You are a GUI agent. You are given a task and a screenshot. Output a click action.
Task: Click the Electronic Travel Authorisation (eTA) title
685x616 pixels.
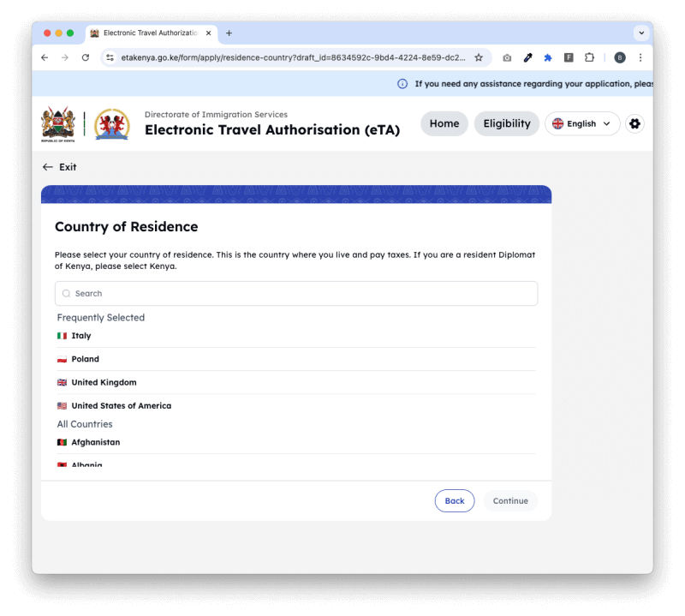click(x=272, y=130)
